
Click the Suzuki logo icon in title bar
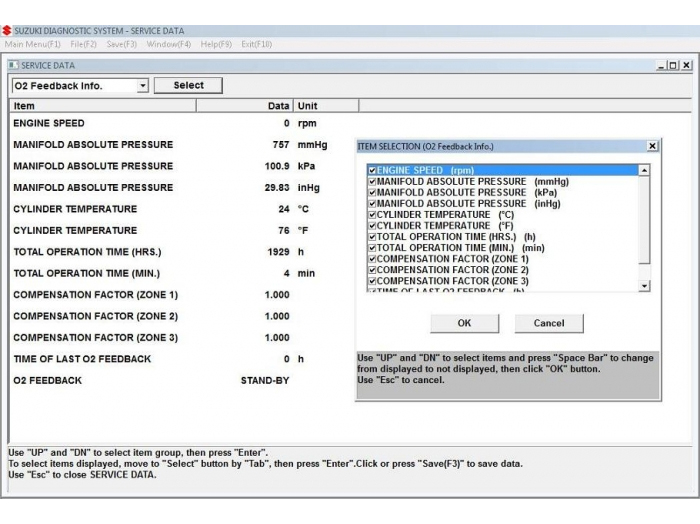(7, 31)
